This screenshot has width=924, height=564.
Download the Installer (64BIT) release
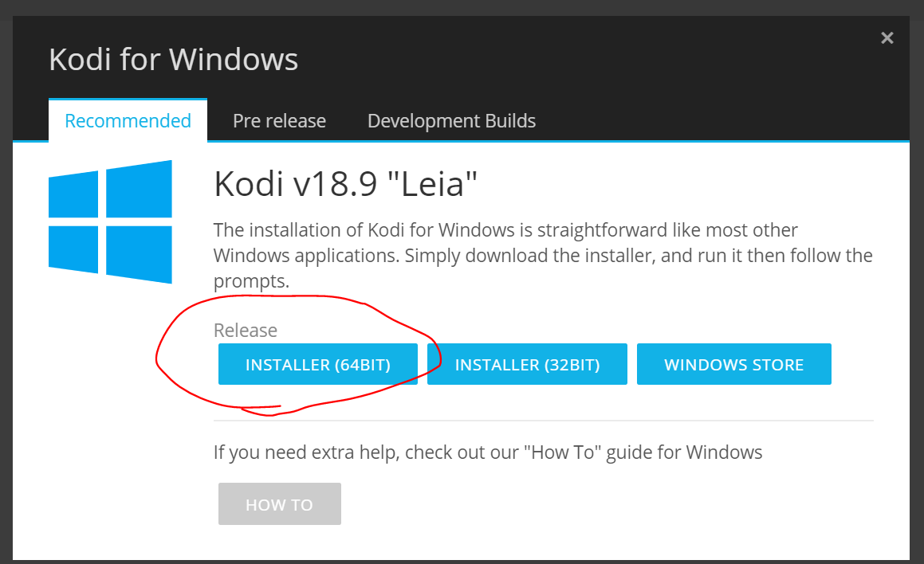tap(317, 364)
